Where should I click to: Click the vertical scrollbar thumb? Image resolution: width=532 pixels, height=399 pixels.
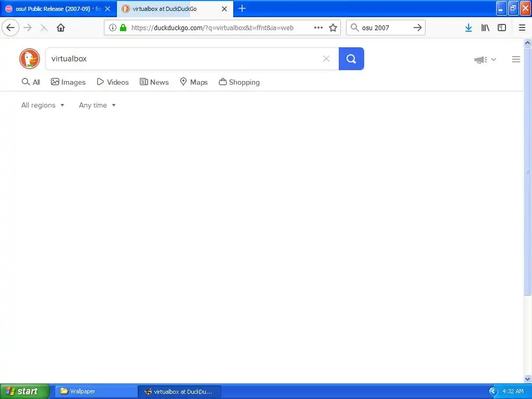[527, 171]
